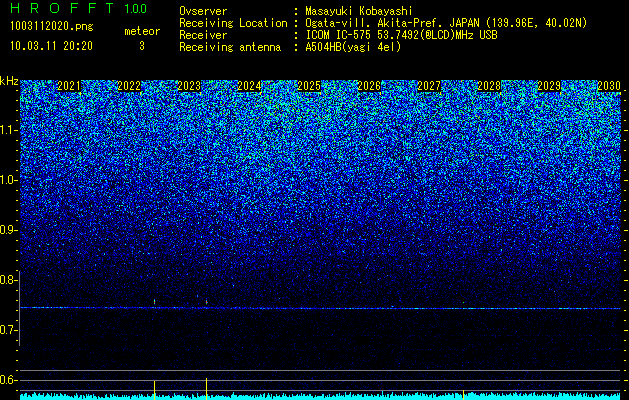
Task: Click the A504HB(yagi 4el) antenna text
Action: click(353, 47)
